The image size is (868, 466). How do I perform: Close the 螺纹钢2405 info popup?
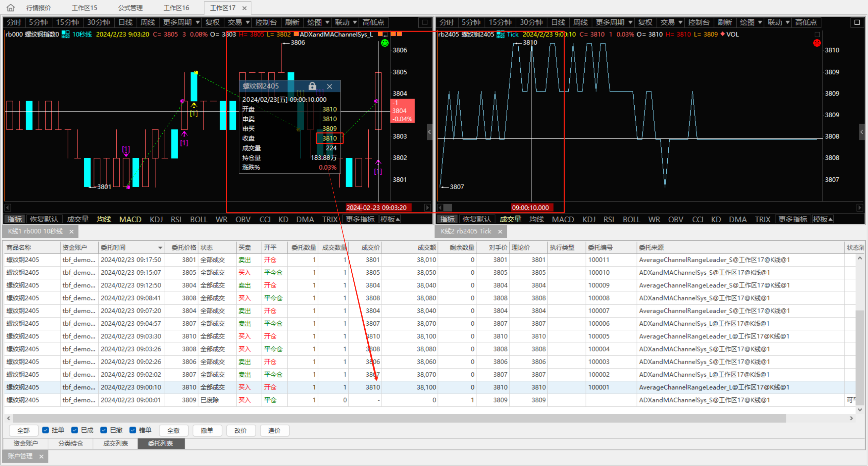tap(330, 86)
